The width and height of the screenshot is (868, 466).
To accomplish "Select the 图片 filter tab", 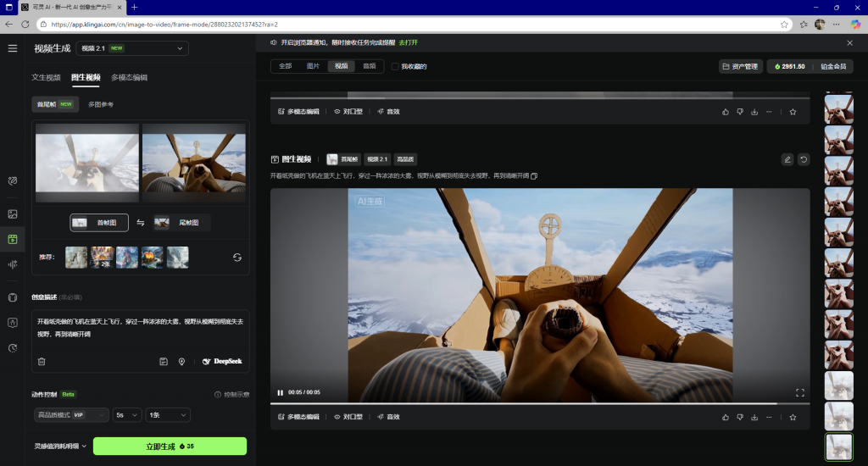I will coord(313,66).
